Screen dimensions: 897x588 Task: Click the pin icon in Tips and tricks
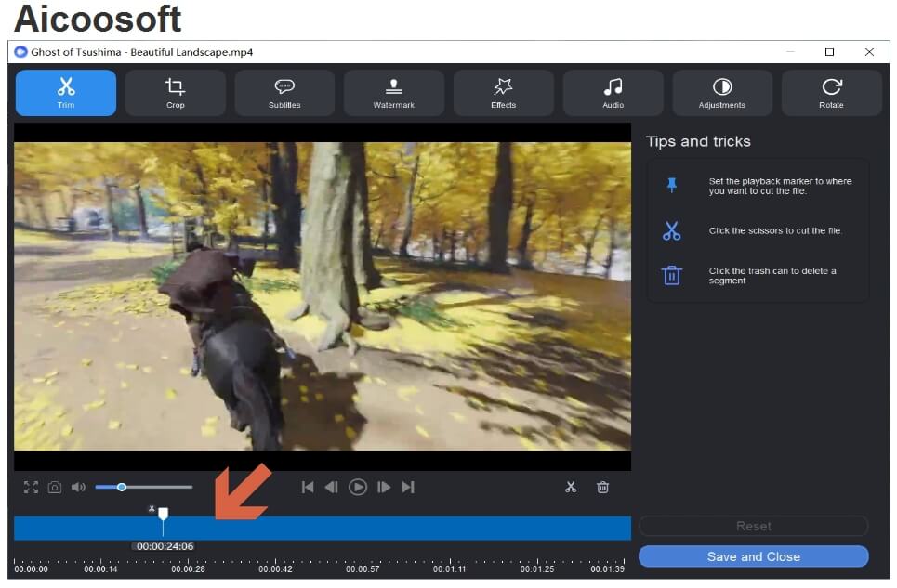coord(672,185)
